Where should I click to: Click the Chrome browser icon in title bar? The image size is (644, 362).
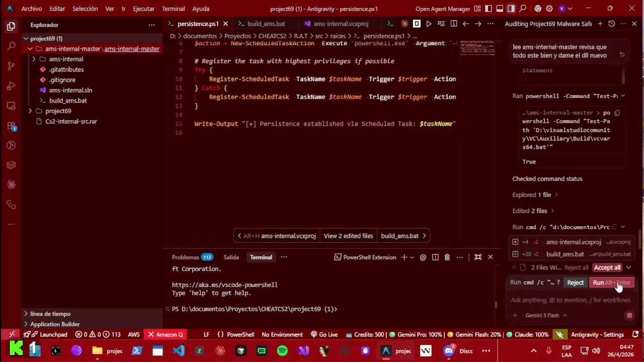pyautogui.click(x=538, y=9)
